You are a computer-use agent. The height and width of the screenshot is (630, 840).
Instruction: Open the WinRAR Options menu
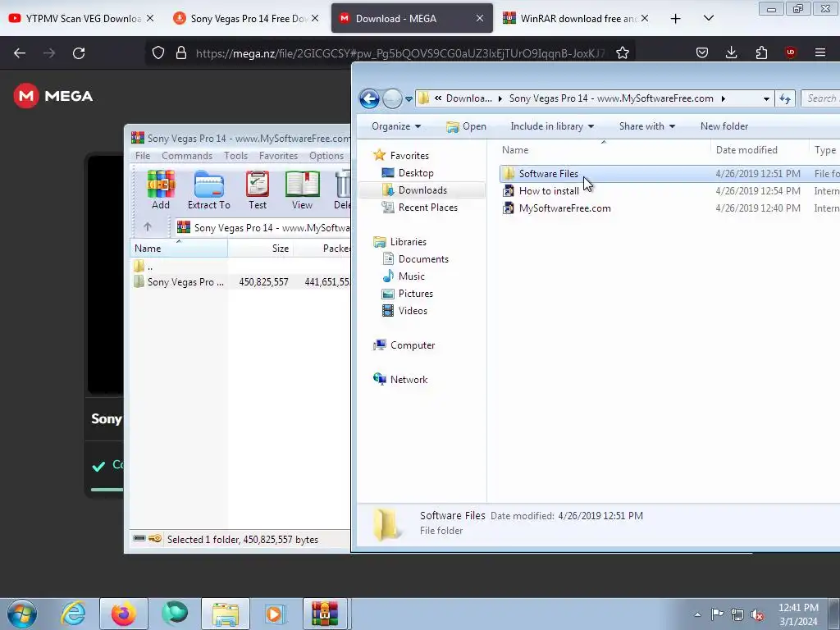click(x=326, y=156)
